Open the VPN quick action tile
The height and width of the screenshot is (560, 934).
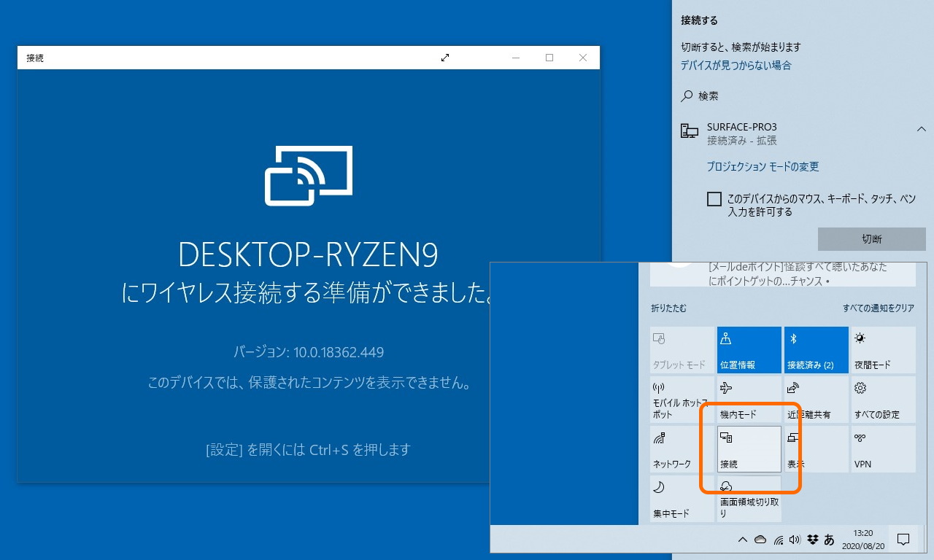point(883,449)
